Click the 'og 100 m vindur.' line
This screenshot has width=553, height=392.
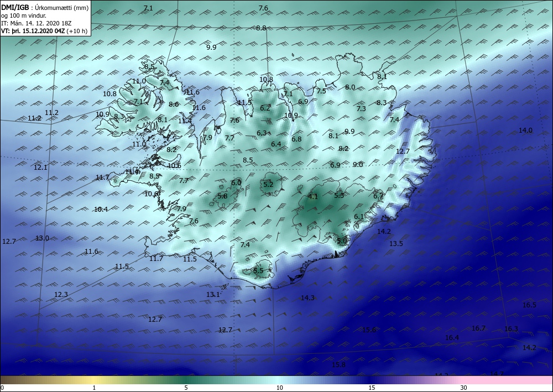24,15
